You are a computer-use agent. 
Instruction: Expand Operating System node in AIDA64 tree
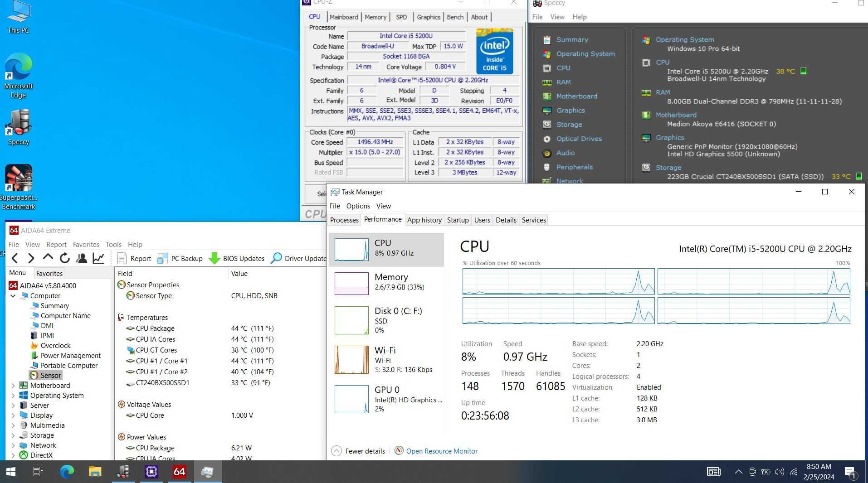click(13, 396)
